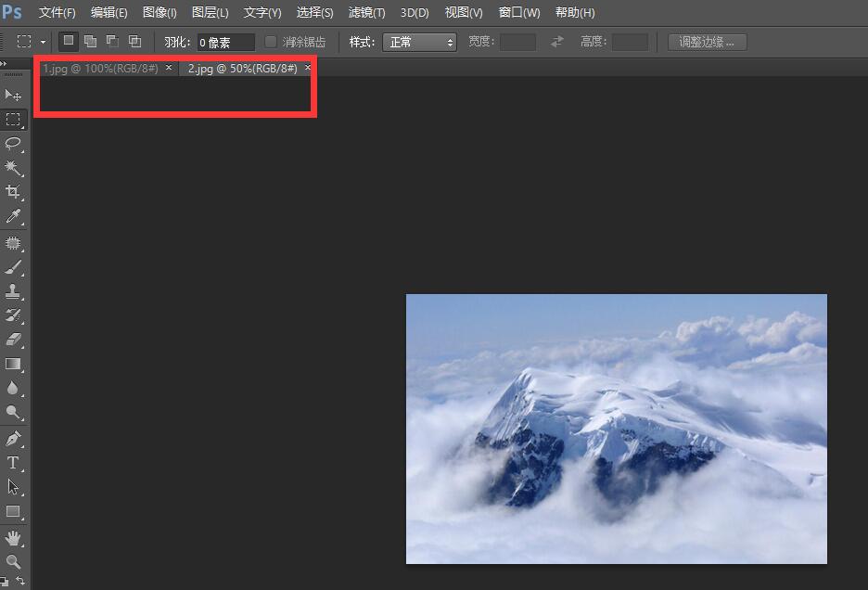
Task: Open the 图像(I) menu
Action: tap(160, 12)
